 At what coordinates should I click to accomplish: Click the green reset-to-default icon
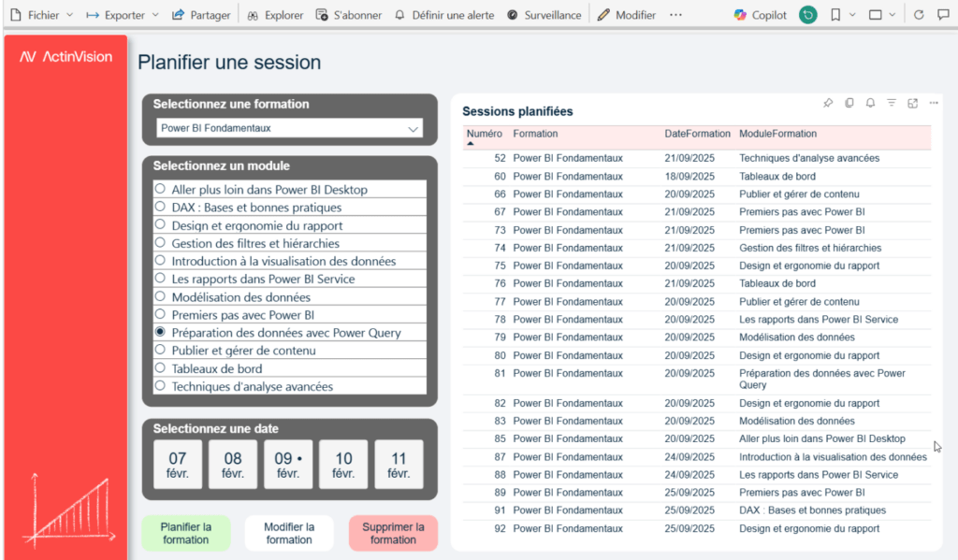pyautogui.click(x=808, y=15)
